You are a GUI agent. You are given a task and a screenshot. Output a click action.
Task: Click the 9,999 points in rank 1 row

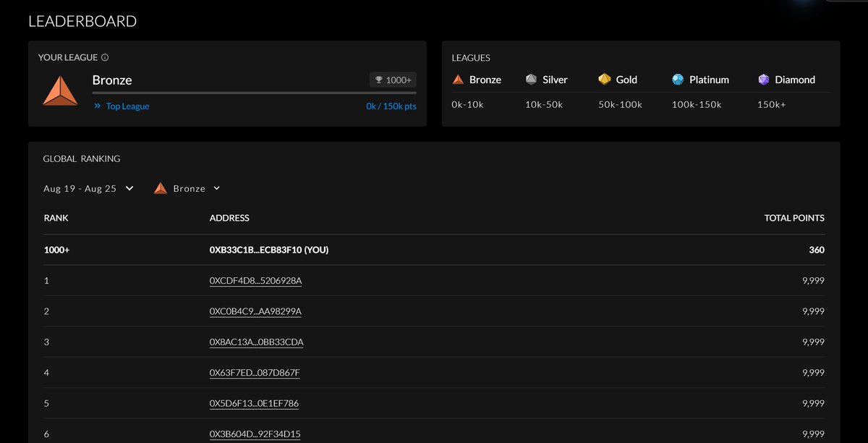pos(813,280)
